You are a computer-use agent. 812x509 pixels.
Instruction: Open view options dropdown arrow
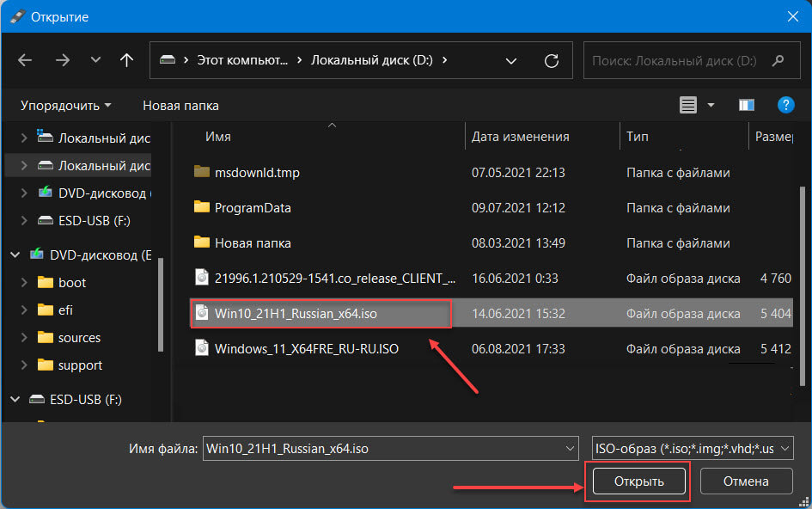[x=711, y=105]
